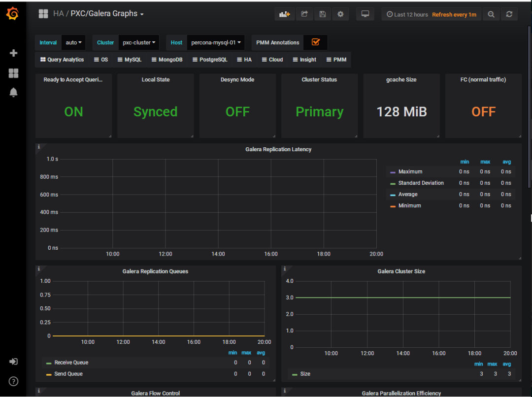Image resolution: width=532 pixels, height=397 pixels.
Task: Open the Create plus menu in sidebar
Action: point(14,53)
